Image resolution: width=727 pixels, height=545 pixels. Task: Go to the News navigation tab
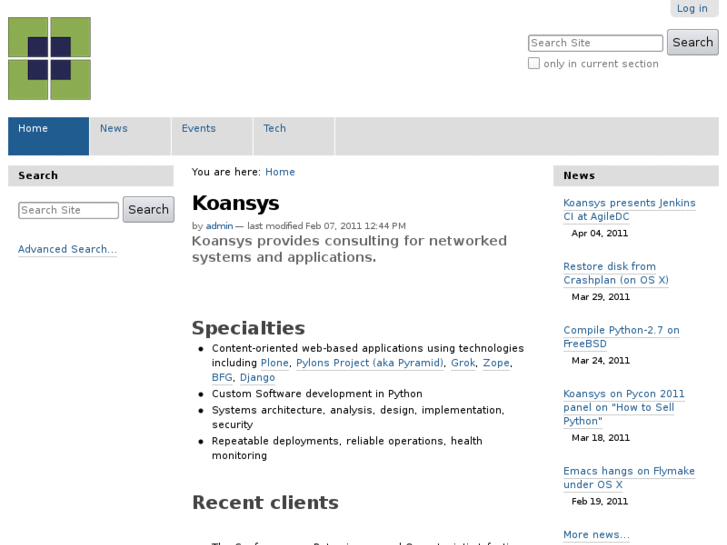click(x=130, y=136)
